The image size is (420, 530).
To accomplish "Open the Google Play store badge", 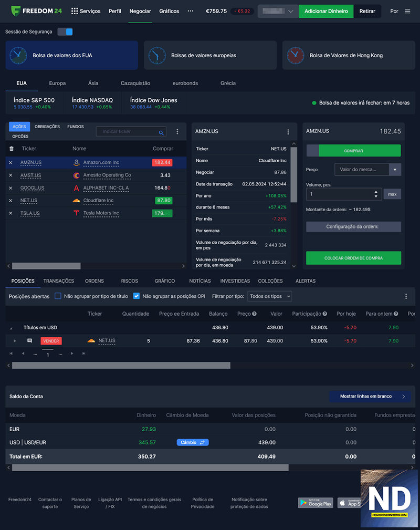I will click(315, 503).
